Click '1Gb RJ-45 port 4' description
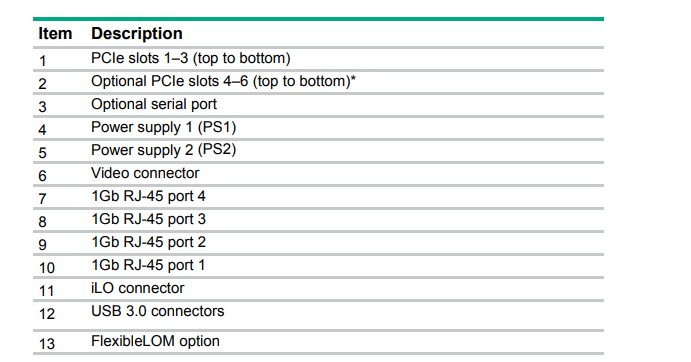 coord(149,196)
